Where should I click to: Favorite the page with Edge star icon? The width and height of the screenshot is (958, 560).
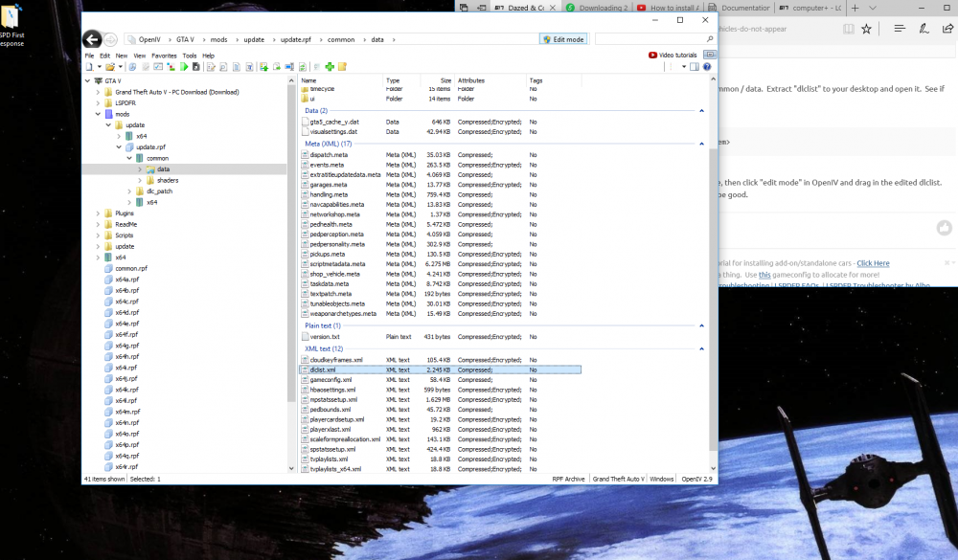[x=866, y=29]
